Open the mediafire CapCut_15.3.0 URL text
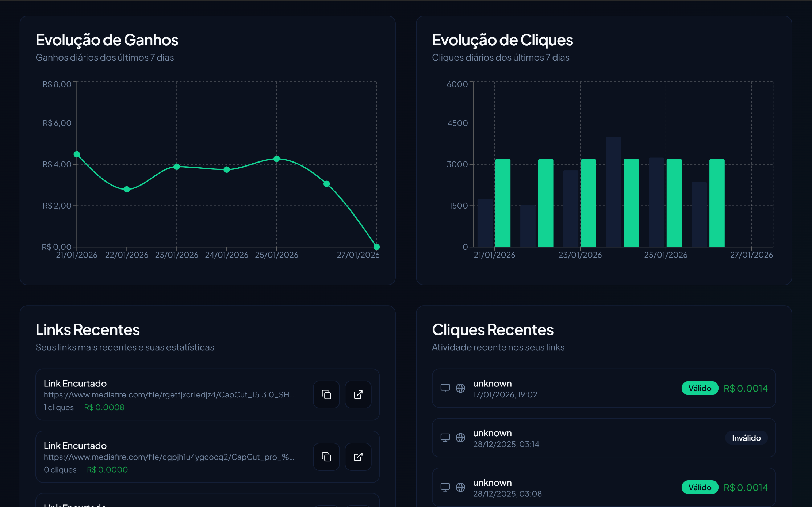 (169, 395)
